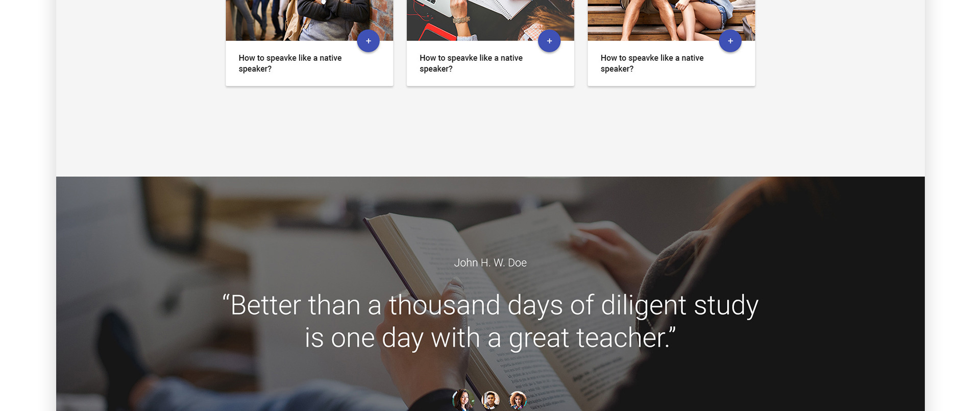This screenshot has height=411, width=980.
Task: Open the first card's 'How to speavke' title
Action: pyautogui.click(x=290, y=63)
